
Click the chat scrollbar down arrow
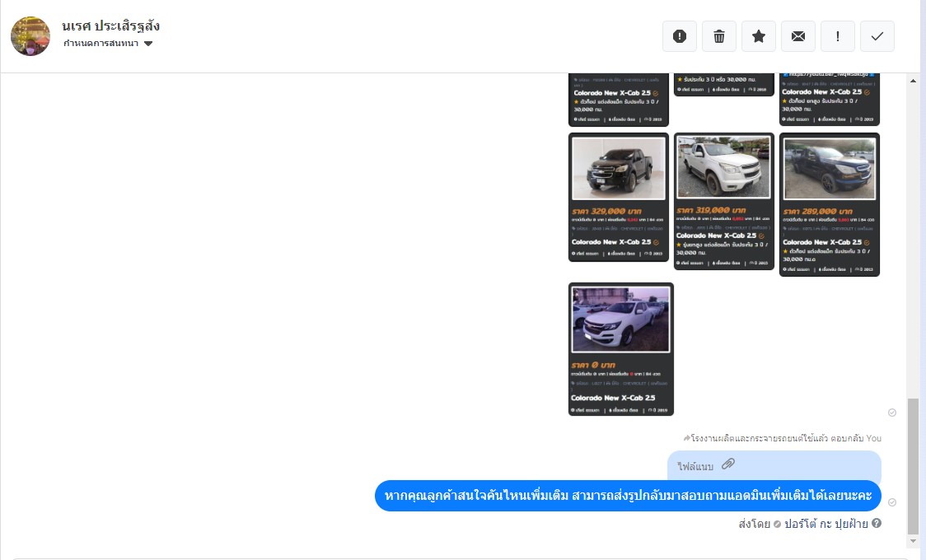[913, 541]
